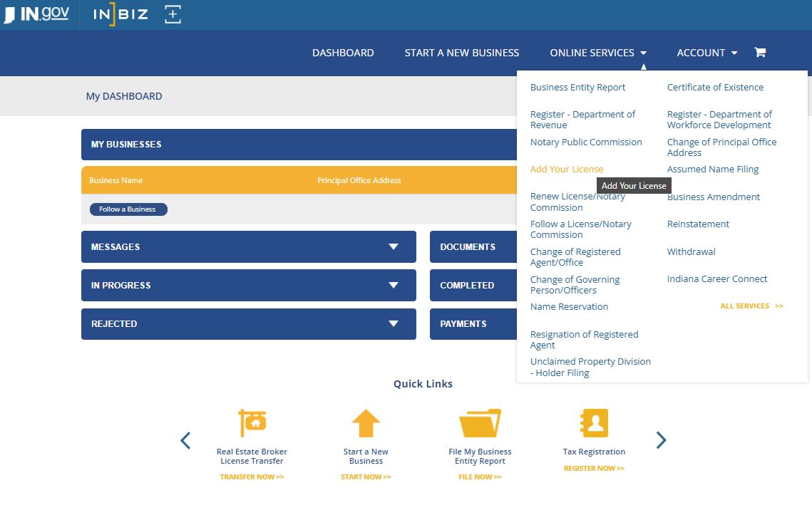The width and height of the screenshot is (812, 510).
Task: Click the plus icon beside INBIZ
Action: [x=173, y=14]
